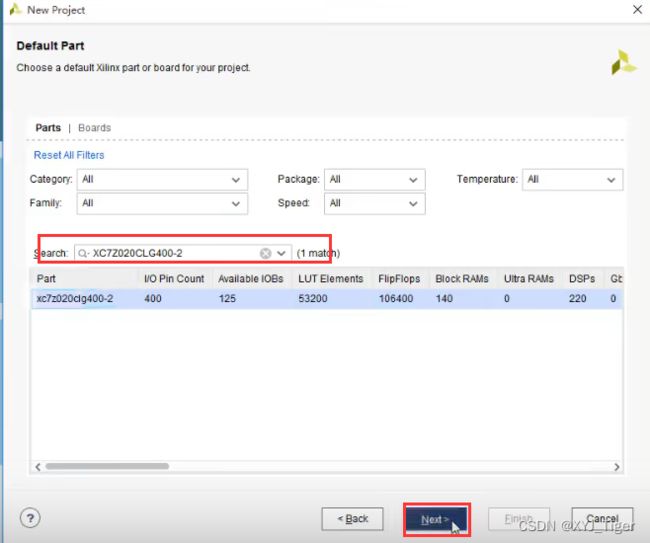The width and height of the screenshot is (650, 543).
Task: Click the LUT Elements column header
Action: 332,279
